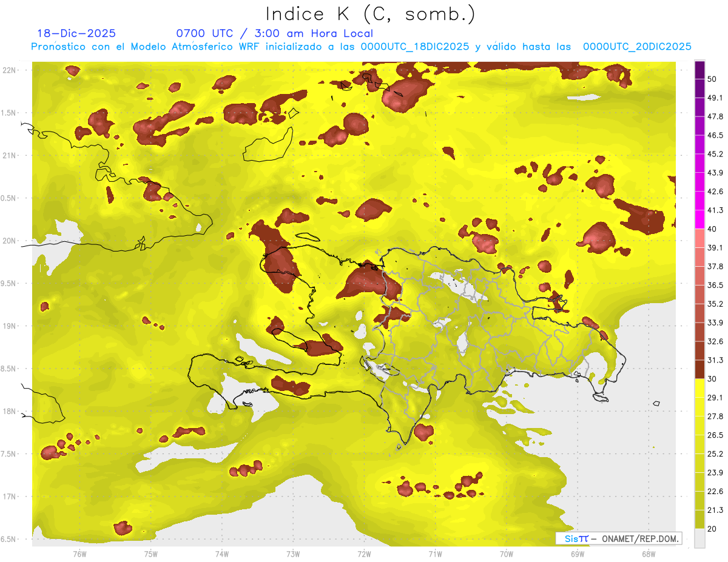Click the colorbar label "29.1"

[715, 398]
